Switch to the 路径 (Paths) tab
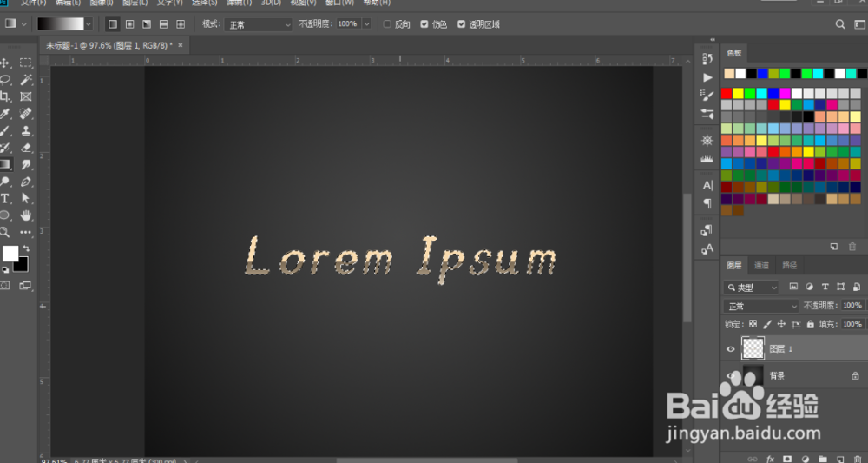Screen dimensions: 868x463 tap(789, 265)
